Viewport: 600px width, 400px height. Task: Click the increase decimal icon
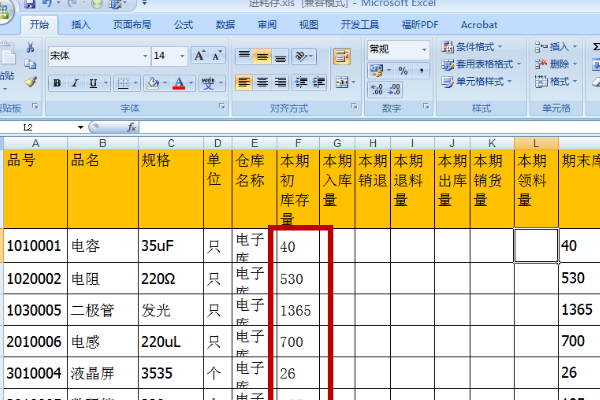click(x=377, y=89)
